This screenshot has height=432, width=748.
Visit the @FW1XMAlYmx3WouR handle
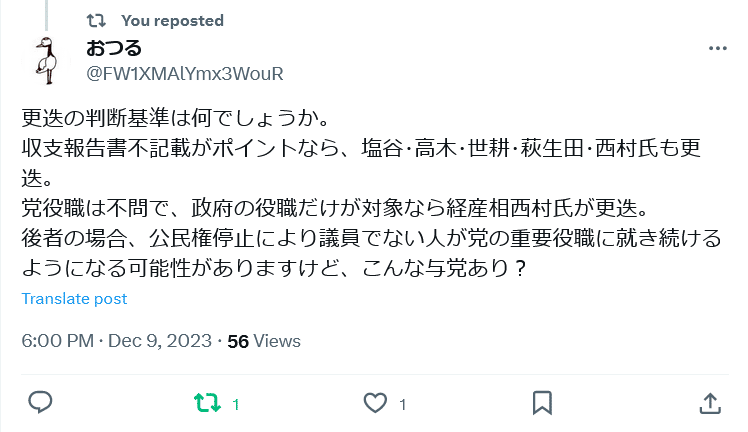(x=185, y=74)
